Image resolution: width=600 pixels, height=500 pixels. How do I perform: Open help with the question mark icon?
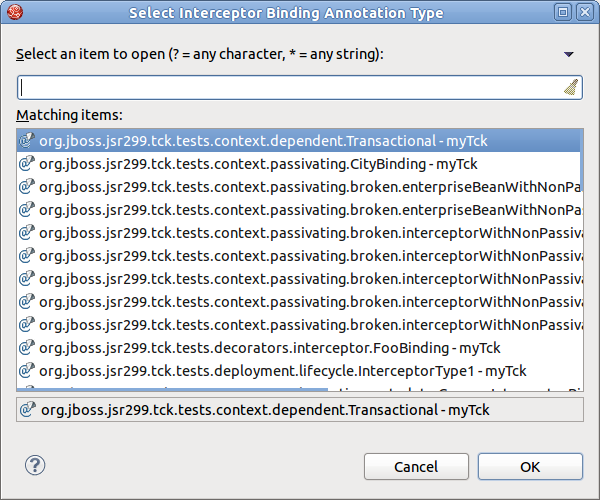(x=35, y=465)
